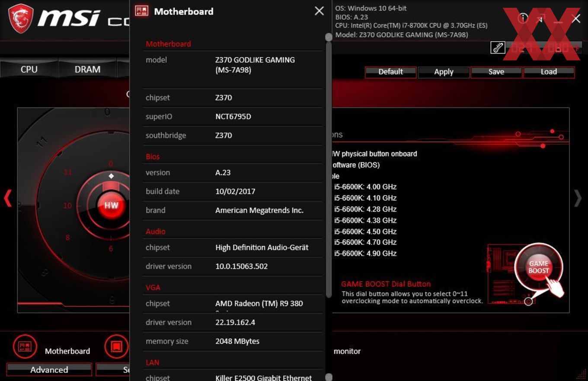Save the current profile with the Save button
The height and width of the screenshot is (381, 588).
[x=496, y=72]
